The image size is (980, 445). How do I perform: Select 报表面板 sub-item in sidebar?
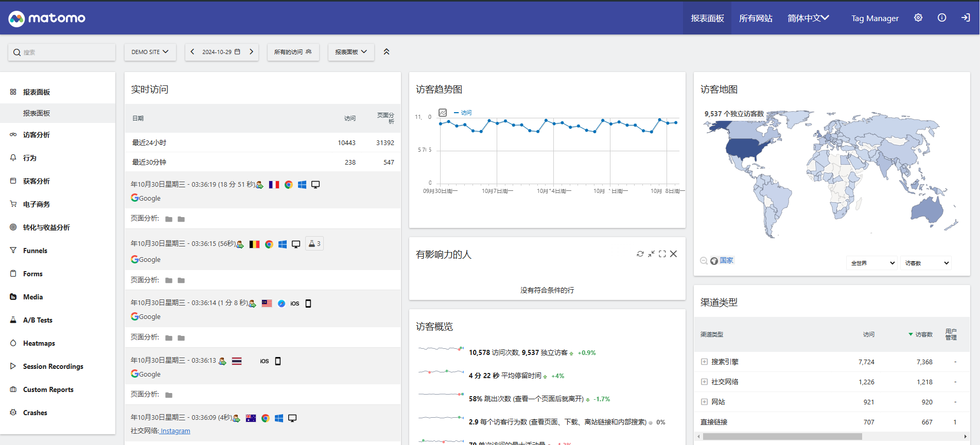pyautogui.click(x=58, y=113)
